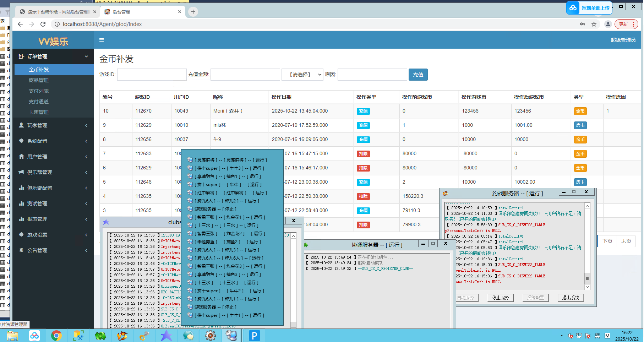
Task: Click 停止服务 in 约战服务器 window
Action: coord(500,298)
